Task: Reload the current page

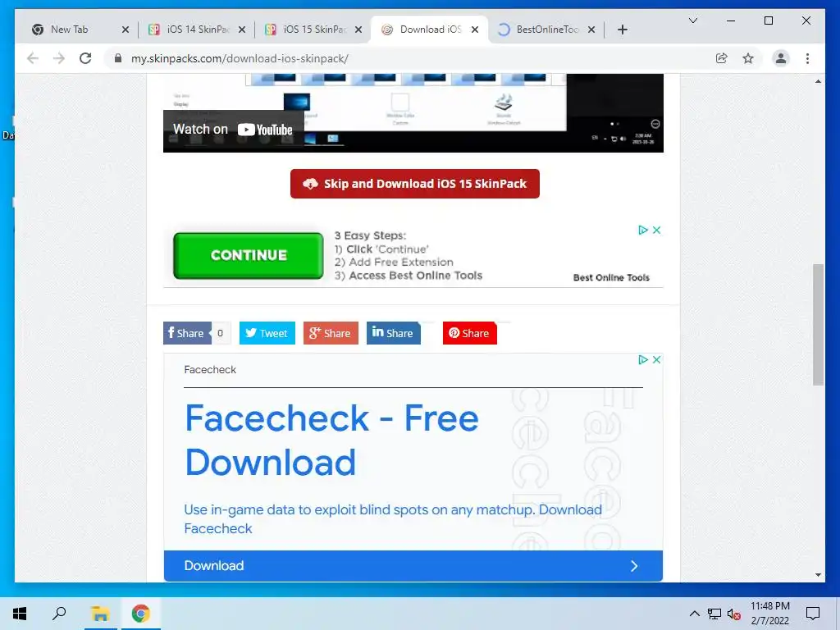Action: point(85,58)
